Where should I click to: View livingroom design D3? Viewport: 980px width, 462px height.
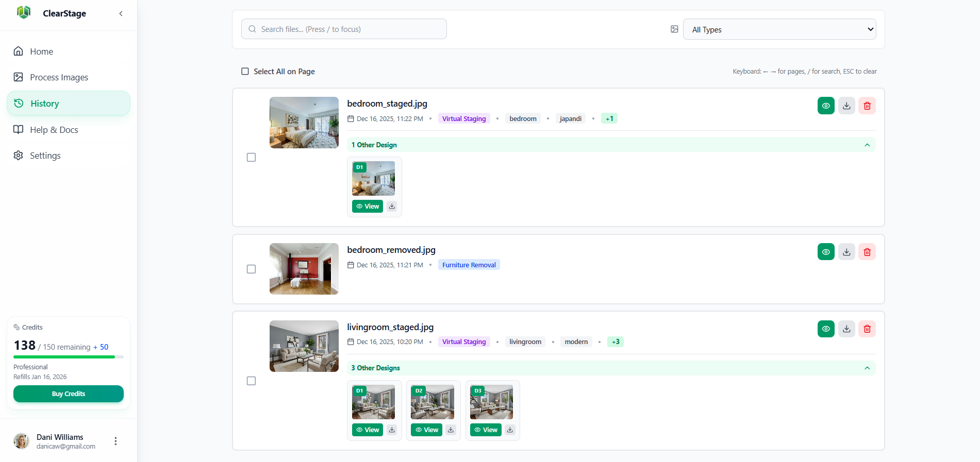click(486, 430)
